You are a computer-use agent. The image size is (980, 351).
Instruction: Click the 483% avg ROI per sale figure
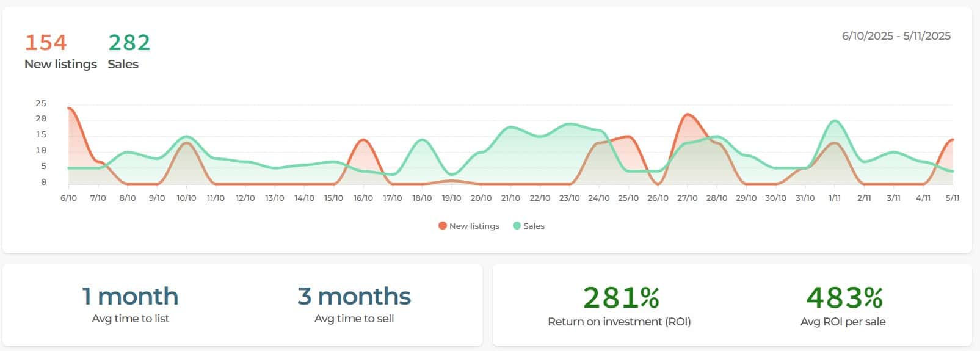[844, 298]
